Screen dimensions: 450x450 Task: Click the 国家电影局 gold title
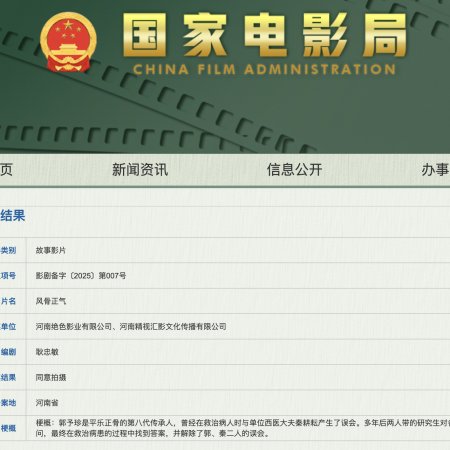coord(265,35)
